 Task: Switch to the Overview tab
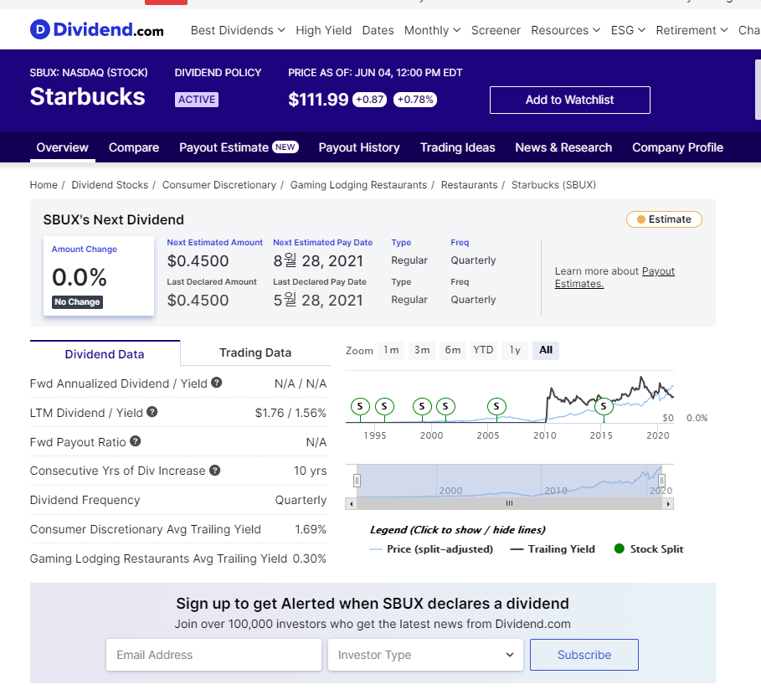click(x=62, y=147)
